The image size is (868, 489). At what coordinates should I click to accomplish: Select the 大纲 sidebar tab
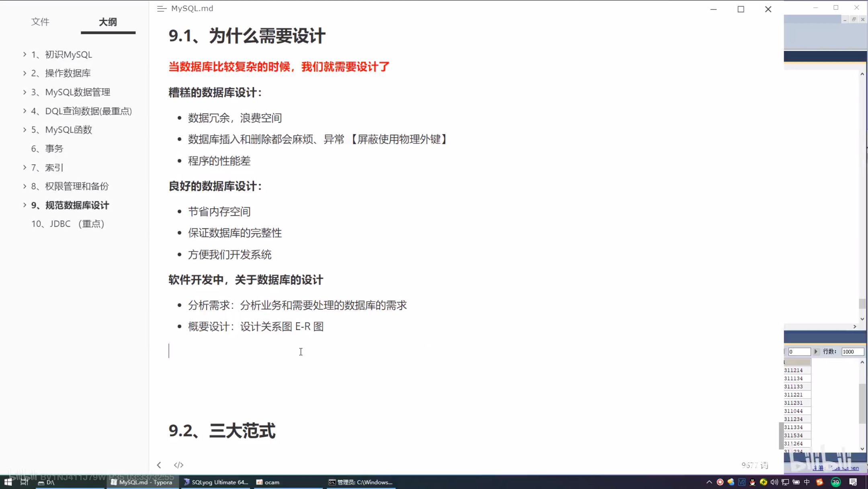[x=108, y=22]
